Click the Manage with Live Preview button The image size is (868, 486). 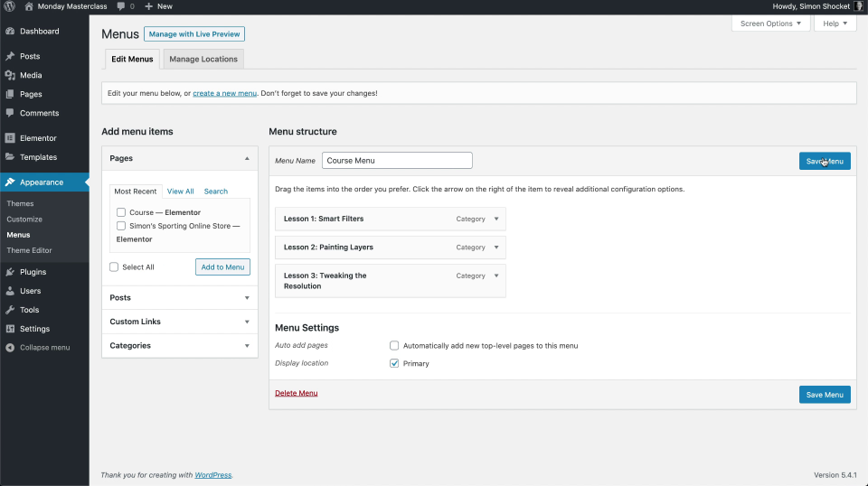coord(194,34)
